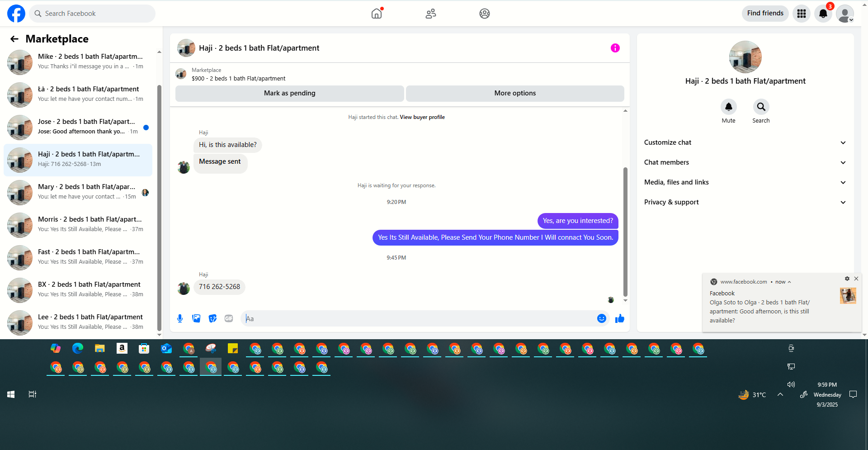Open the 31°C weather widget in the taskbar

[x=752, y=395]
